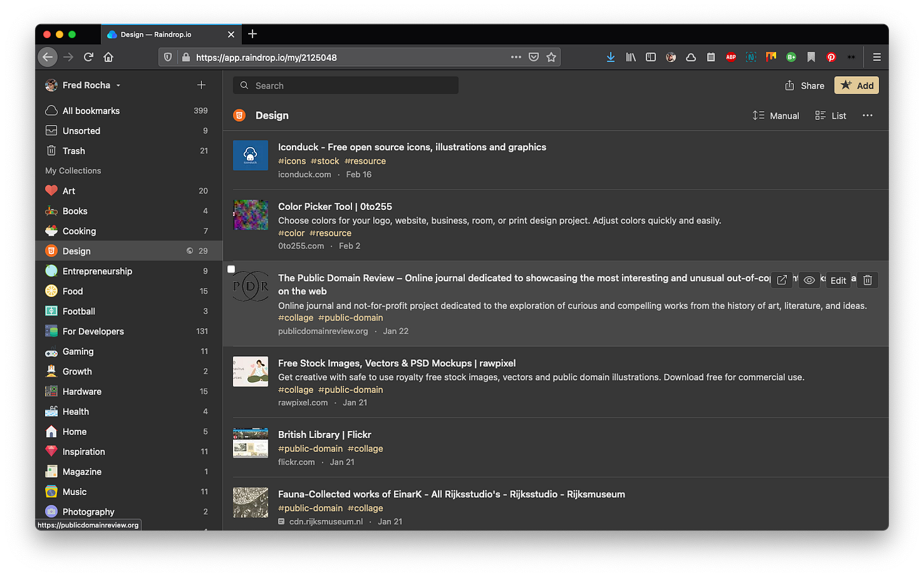Click Share button
Screen dimensions: 924x577
(805, 86)
